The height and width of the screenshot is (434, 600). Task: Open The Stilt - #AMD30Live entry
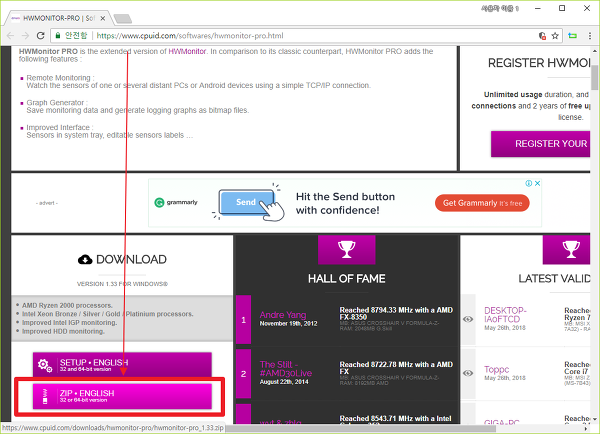click(286, 369)
